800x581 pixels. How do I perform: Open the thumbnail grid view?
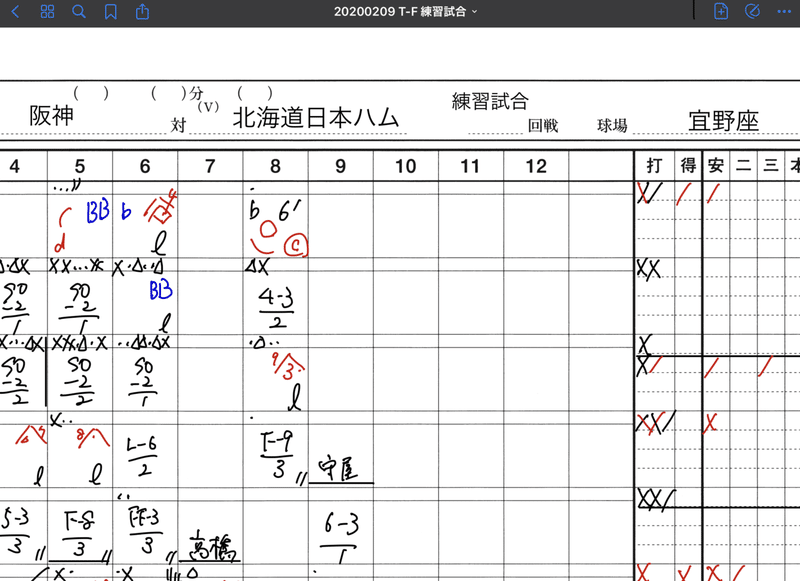coord(47,11)
